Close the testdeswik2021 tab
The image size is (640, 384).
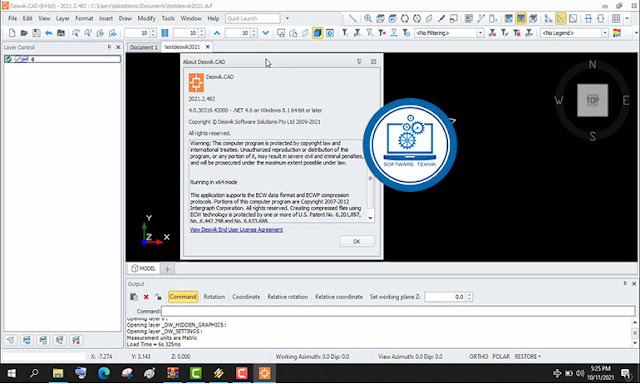tap(208, 47)
